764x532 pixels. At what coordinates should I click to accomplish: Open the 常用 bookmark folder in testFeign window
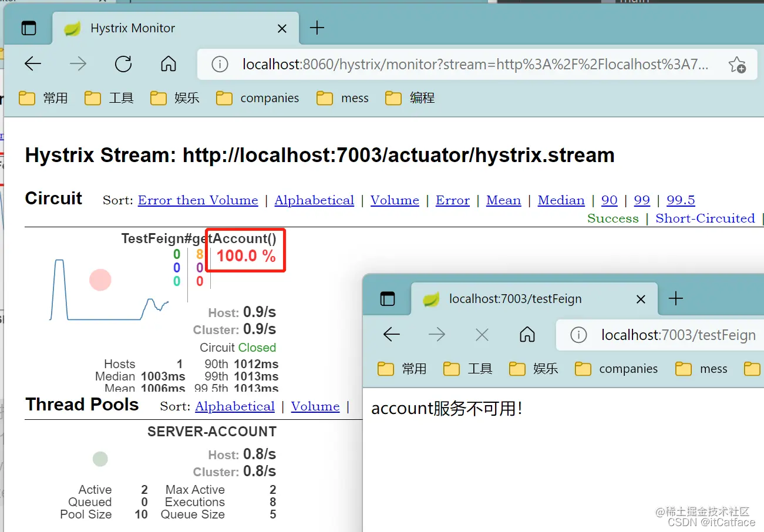click(x=402, y=369)
